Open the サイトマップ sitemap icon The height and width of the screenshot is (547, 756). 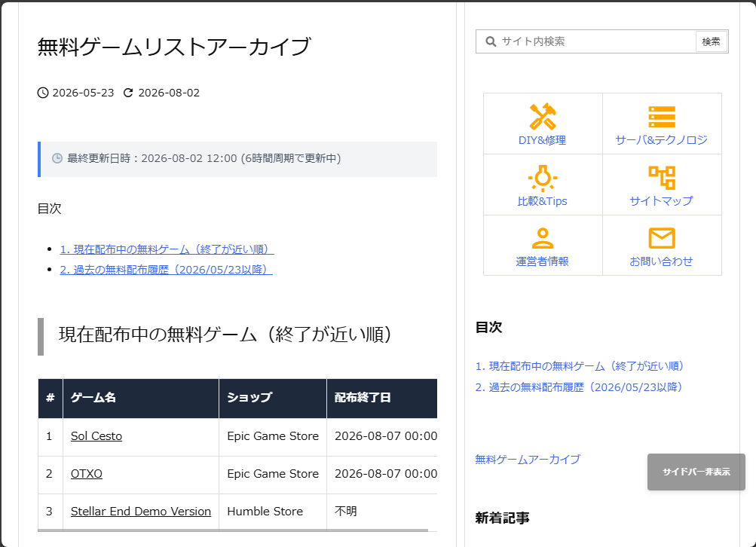(662, 178)
